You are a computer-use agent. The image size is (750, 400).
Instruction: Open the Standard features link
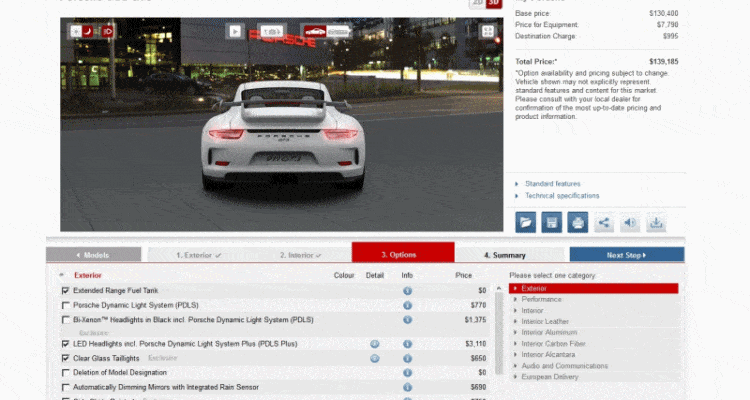(x=552, y=184)
